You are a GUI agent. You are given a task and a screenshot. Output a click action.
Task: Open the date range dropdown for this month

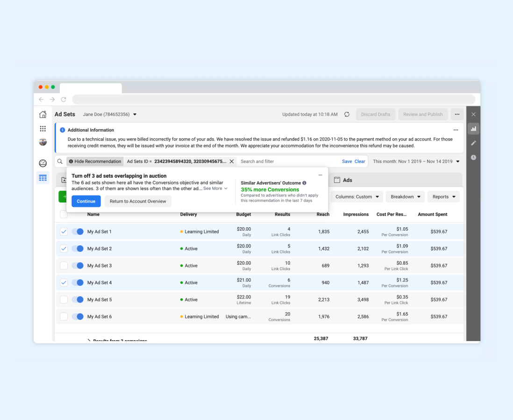coord(416,161)
